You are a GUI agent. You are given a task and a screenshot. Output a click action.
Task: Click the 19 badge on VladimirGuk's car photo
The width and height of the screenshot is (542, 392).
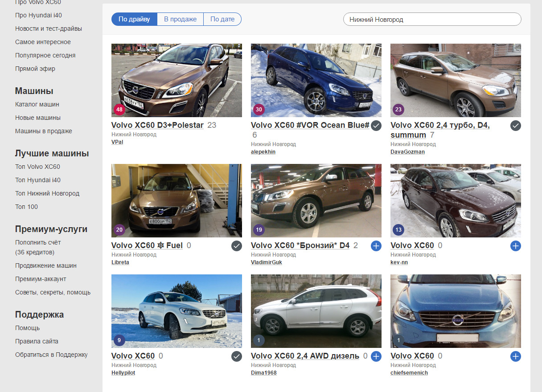click(x=259, y=230)
